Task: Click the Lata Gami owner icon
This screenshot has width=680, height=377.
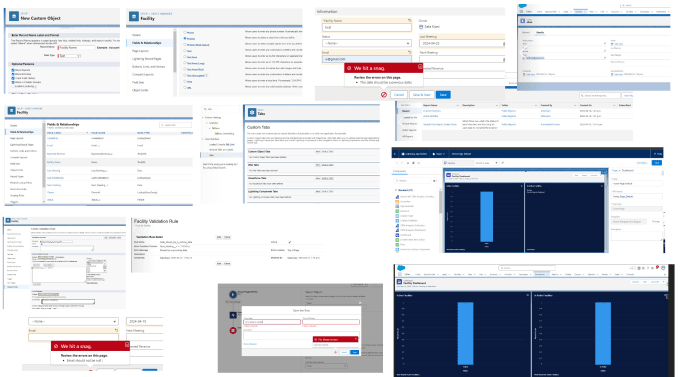Action: (421, 27)
